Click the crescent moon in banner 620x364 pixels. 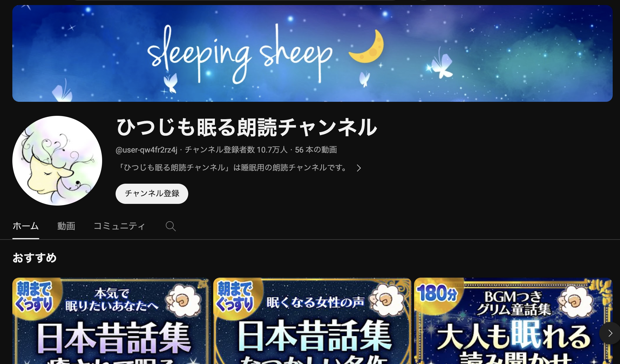pyautogui.click(x=367, y=46)
